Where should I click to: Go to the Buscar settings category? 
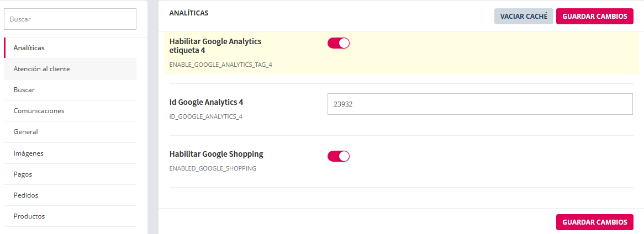pos(24,90)
